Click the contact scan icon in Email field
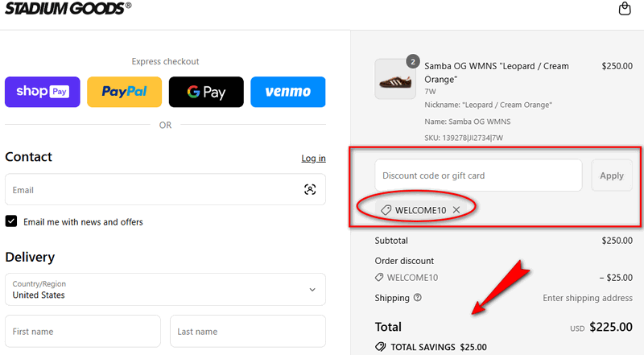 click(x=310, y=190)
